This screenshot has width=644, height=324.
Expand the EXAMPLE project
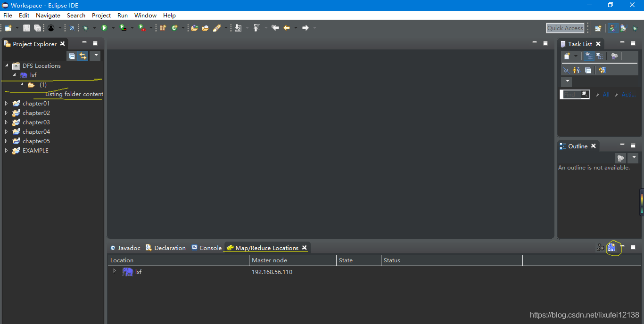tap(6, 150)
